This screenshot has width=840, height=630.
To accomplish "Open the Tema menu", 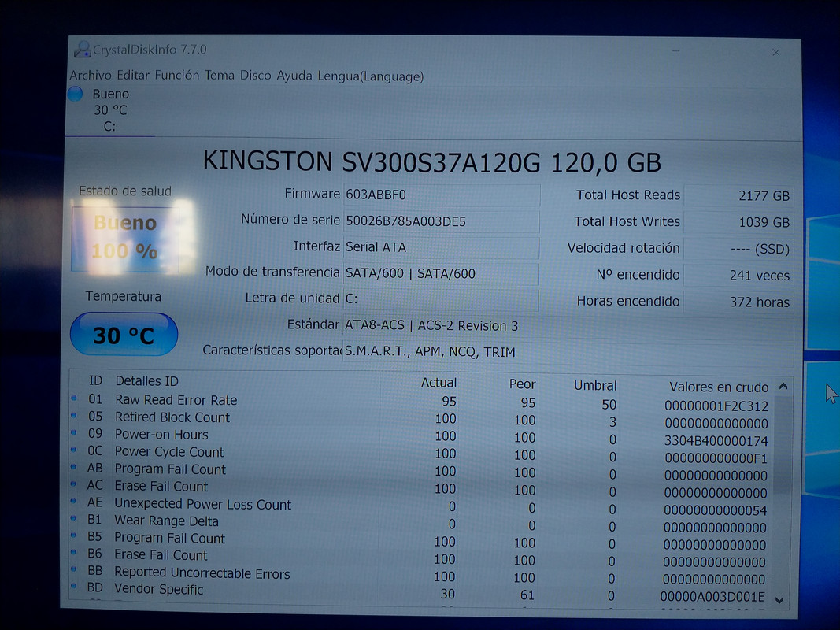I will [x=219, y=75].
